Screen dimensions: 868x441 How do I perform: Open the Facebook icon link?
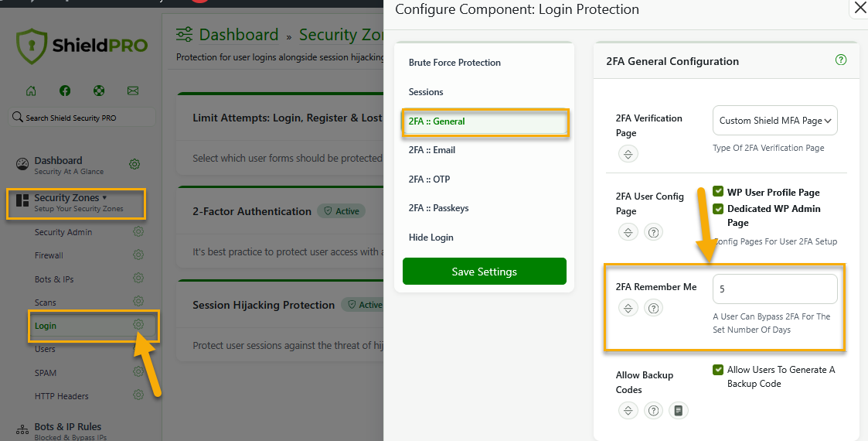(65, 91)
